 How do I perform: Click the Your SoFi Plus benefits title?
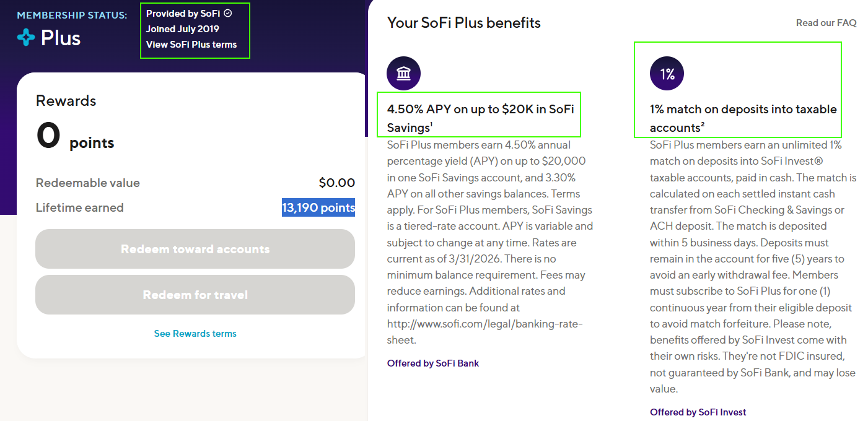464,23
